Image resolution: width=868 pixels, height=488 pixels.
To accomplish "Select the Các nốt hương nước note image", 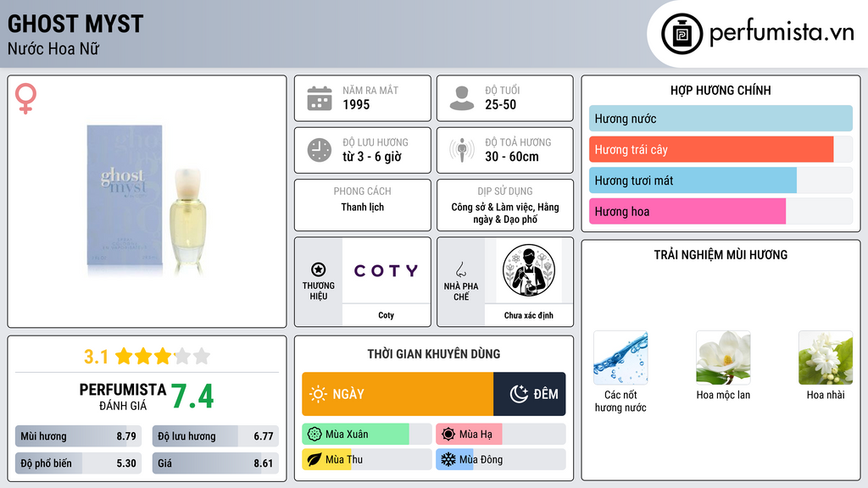I will 620,358.
